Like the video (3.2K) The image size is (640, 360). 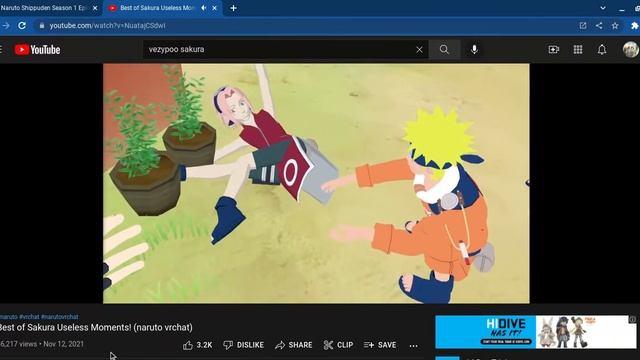point(198,345)
